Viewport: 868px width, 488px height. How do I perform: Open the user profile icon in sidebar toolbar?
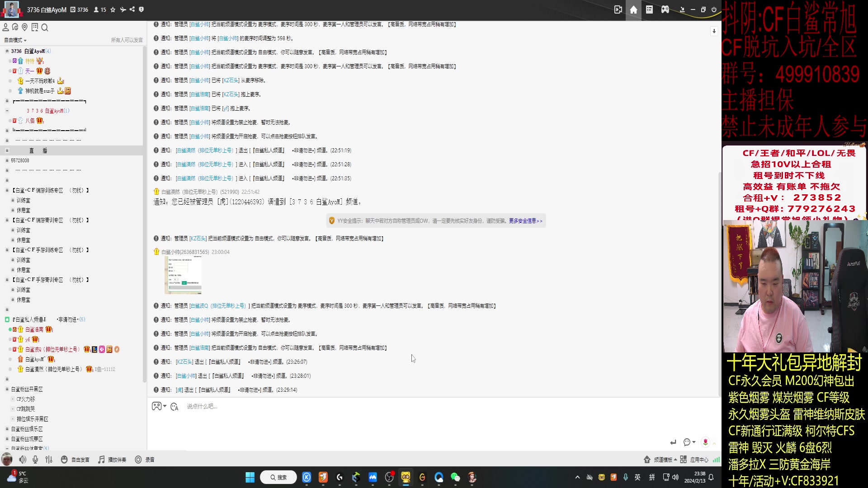[x=5, y=28]
